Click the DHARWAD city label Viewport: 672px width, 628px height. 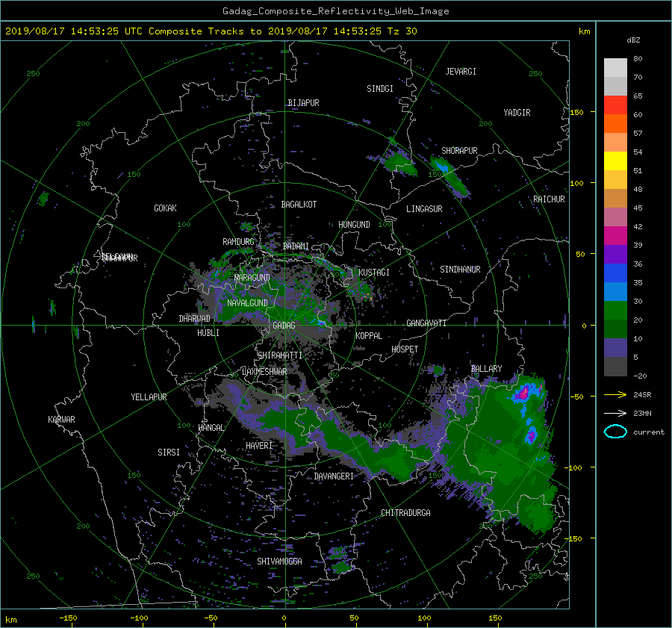[x=194, y=319]
